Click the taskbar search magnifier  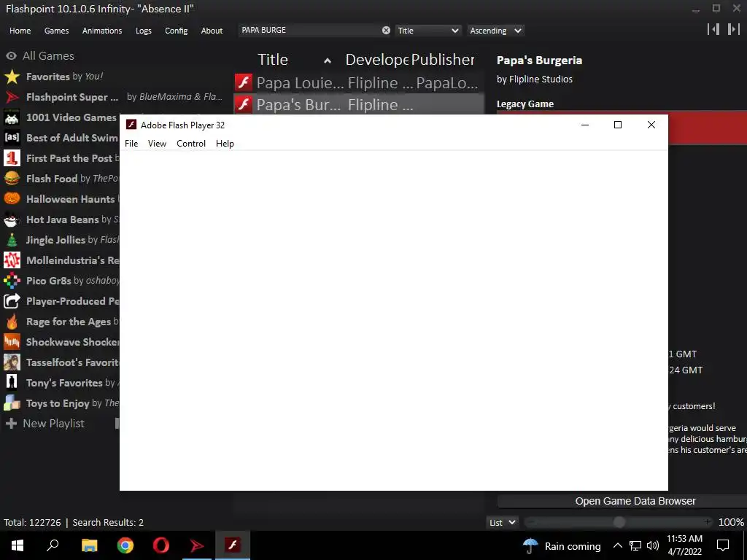click(x=53, y=545)
